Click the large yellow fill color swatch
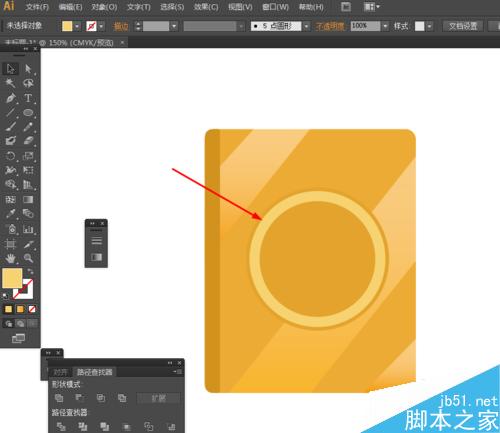Image resolution: width=500 pixels, height=433 pixels. point(12,278)
